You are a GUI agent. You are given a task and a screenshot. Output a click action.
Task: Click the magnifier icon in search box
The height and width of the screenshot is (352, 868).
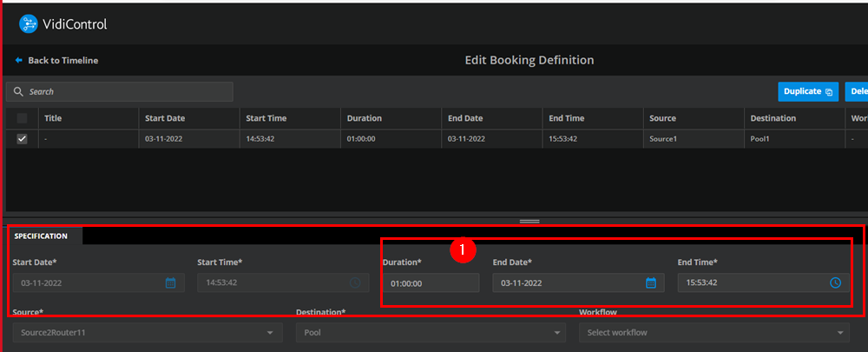pos(18,91)
